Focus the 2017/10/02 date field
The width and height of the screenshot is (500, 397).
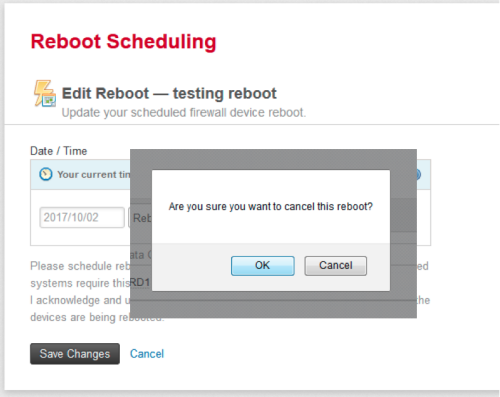coord(82,218)
